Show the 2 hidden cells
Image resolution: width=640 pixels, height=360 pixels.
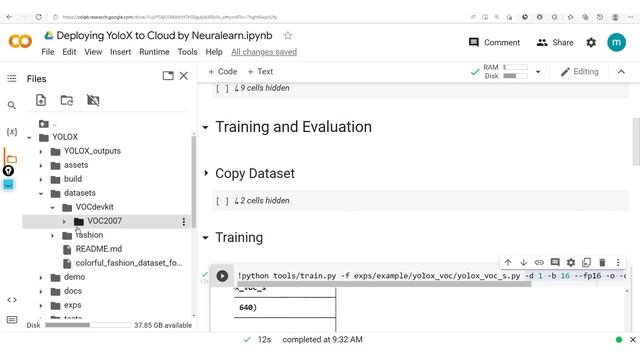click(262, 200)
